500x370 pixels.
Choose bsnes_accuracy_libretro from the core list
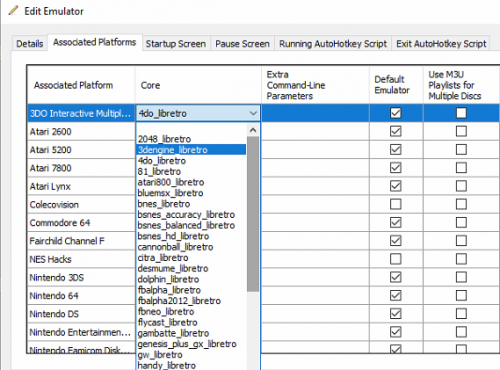point(191,214)
